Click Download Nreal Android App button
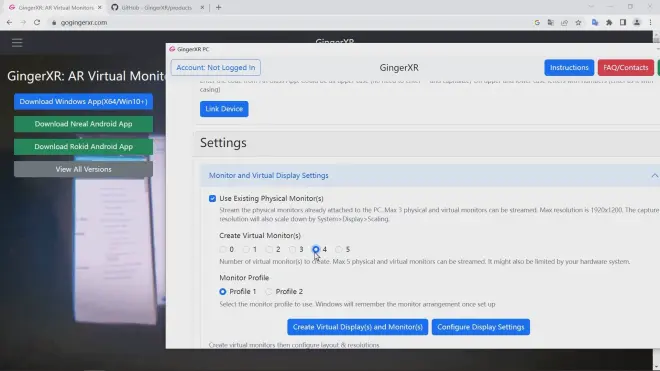Screen dimensions: 660x371 [83, 124]
